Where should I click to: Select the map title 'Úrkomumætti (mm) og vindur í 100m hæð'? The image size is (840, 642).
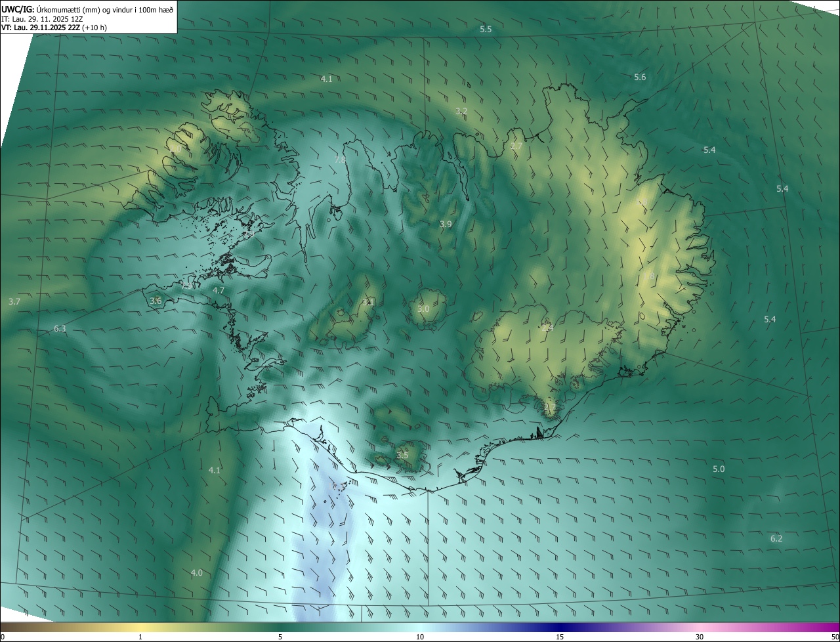tap(105, 9)
